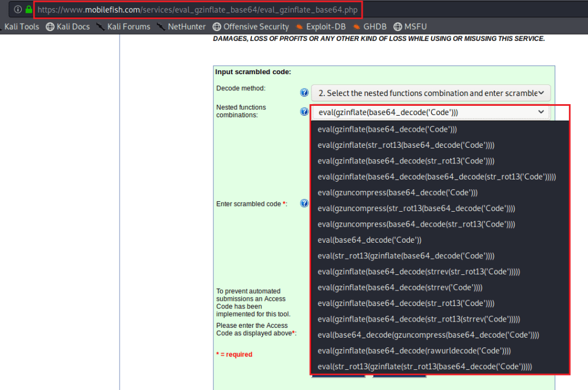
Task: Click the site information icon in address bar
Action: 18,10
